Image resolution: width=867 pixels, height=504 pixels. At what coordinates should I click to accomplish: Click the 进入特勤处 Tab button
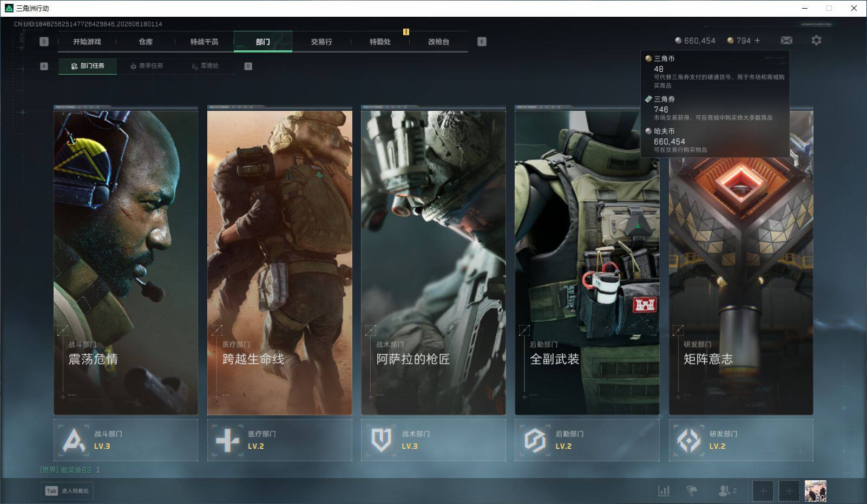67,491
